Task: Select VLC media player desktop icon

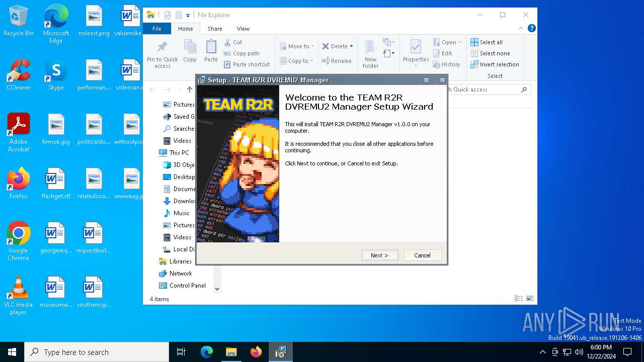Action: pos(19,295)
